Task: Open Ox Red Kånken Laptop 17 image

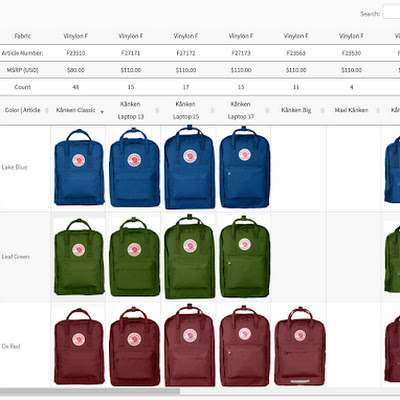Action: coord(245,346)
